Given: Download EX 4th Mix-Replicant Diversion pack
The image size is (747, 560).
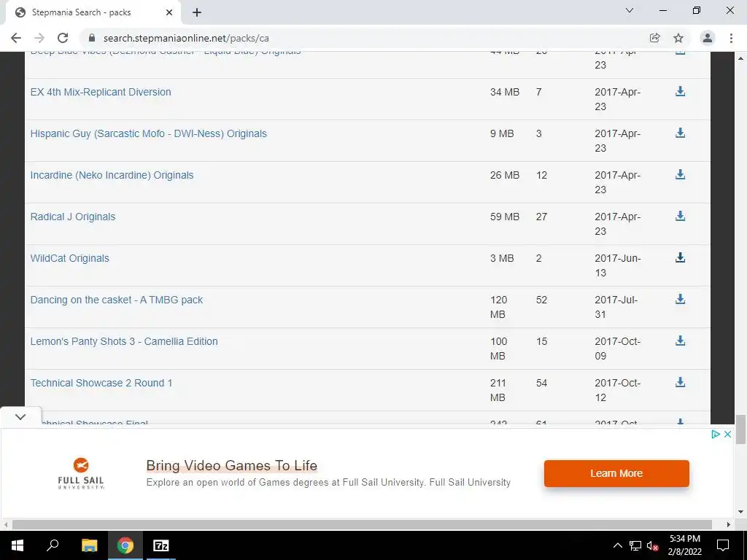Looking at the screenshot, I should [681, 91].
